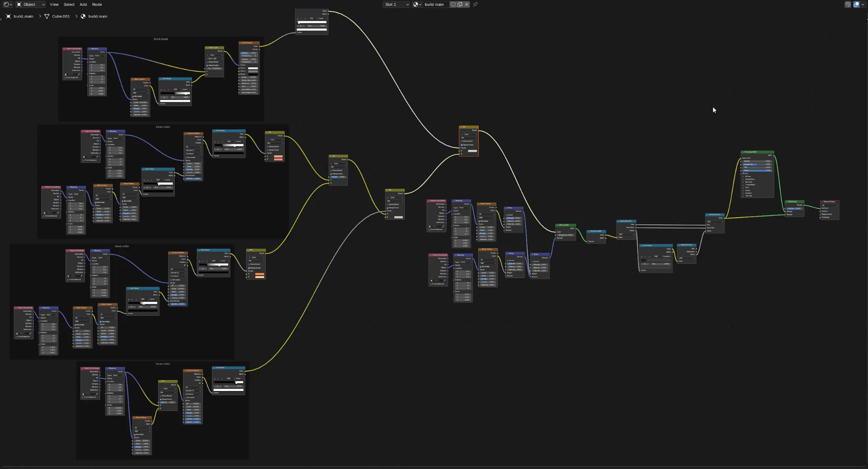
Task: Click the Cube.001 mesh icon in breadcrumb
Action: click(47, 16)
